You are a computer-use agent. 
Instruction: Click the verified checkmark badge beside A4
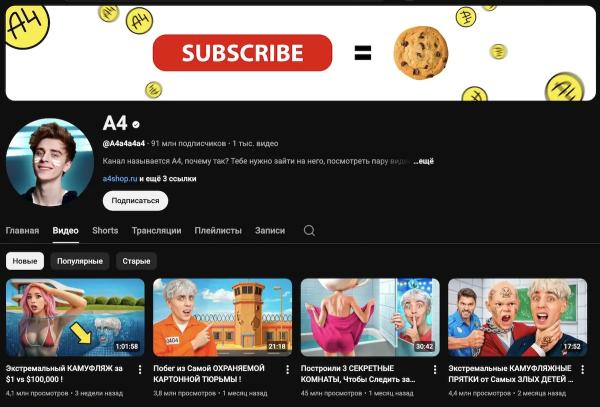[136, 124]
